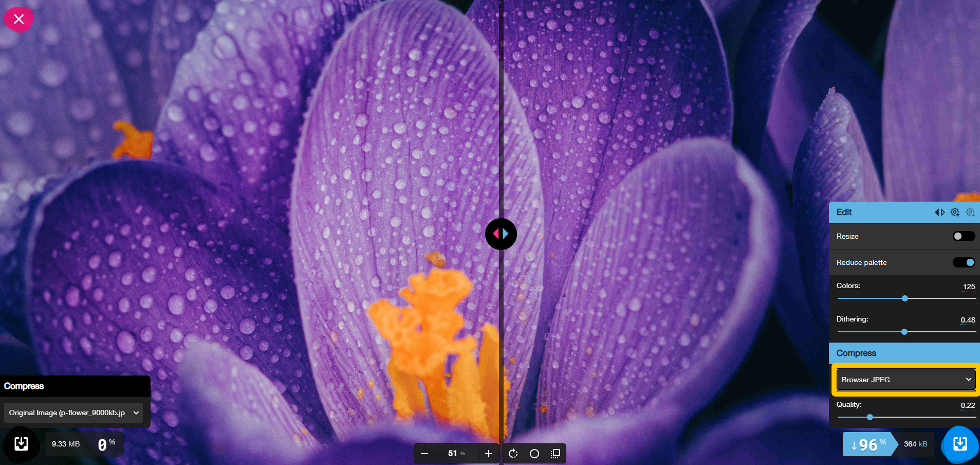
Task: Click the faded gear icon with down arrow
Action: click(970, 212)
